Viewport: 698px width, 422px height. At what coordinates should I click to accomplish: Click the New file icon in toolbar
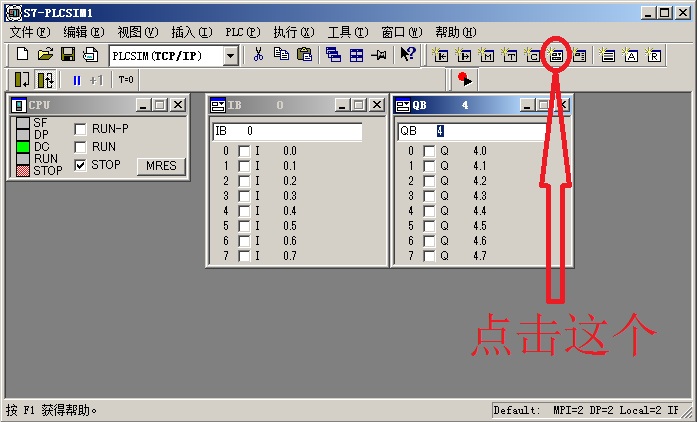pyautogui.click(x=22, y=55)
